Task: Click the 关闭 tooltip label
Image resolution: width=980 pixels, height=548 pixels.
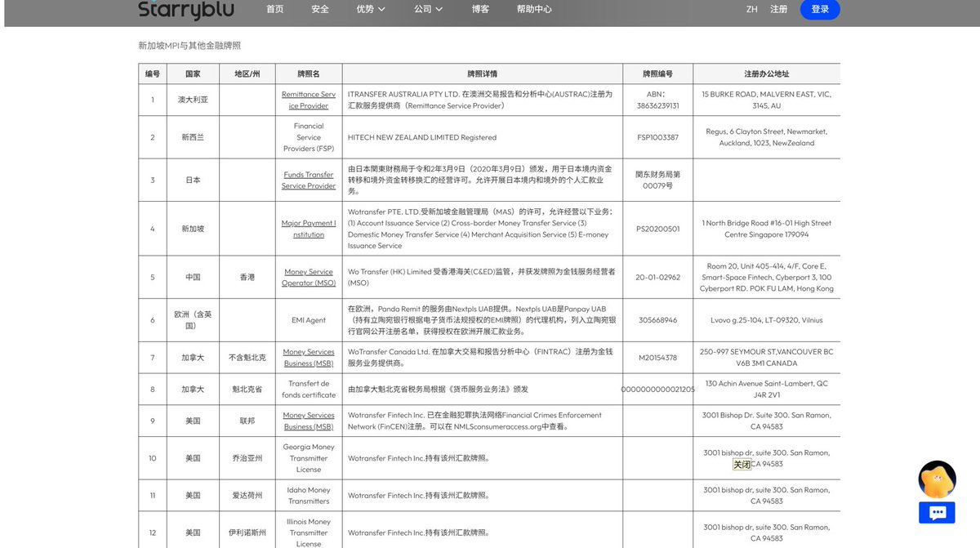Action: 742,464
